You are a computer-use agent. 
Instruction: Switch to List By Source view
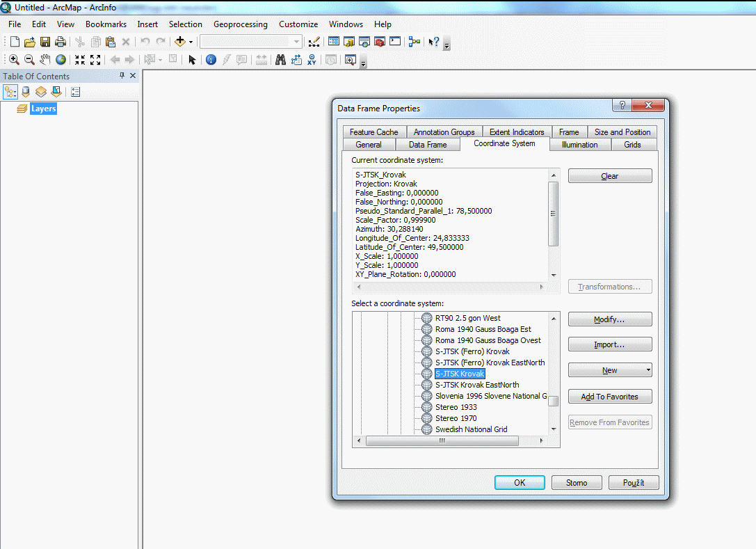click(26, 92)
